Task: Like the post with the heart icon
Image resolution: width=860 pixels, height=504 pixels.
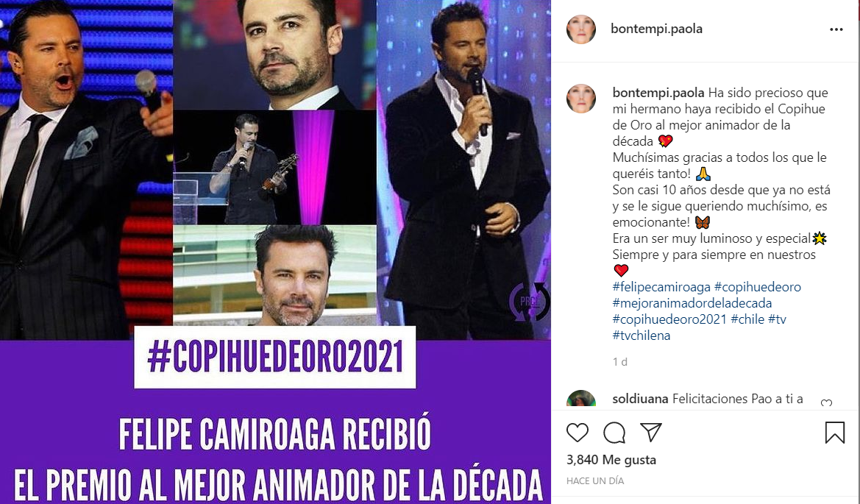Action: 577,433
